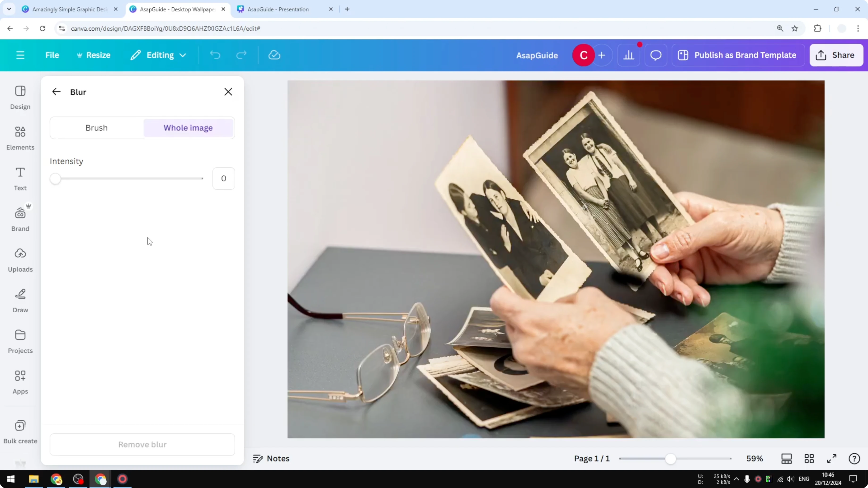This screenshot has width=868, height=488.
Task: Open the browser tab list chevron
Action: pyautogui.click(x=9, y=9)
